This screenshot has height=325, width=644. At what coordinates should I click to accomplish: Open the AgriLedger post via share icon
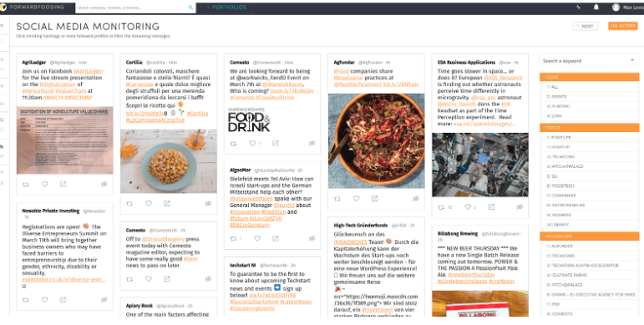tap(63, 184)
